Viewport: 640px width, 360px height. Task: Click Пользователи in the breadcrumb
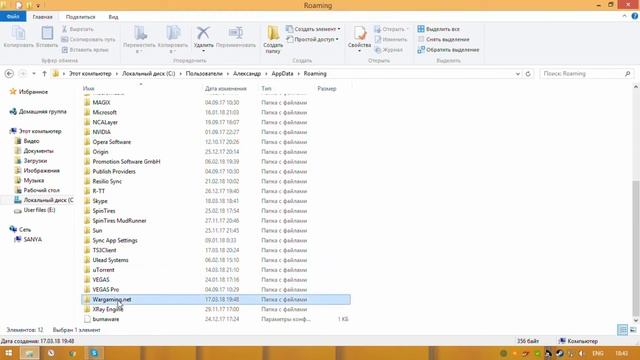coord(204,74)
